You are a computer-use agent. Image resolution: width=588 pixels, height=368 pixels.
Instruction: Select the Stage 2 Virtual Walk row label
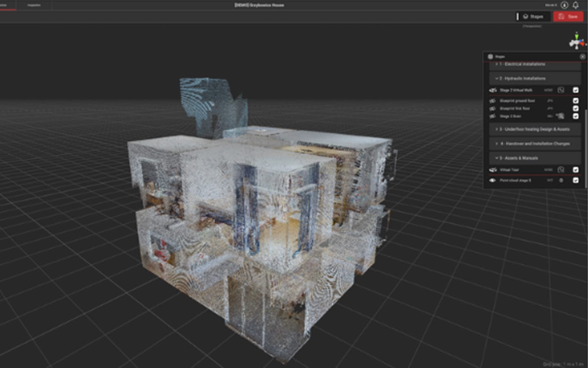pos(516,90)
